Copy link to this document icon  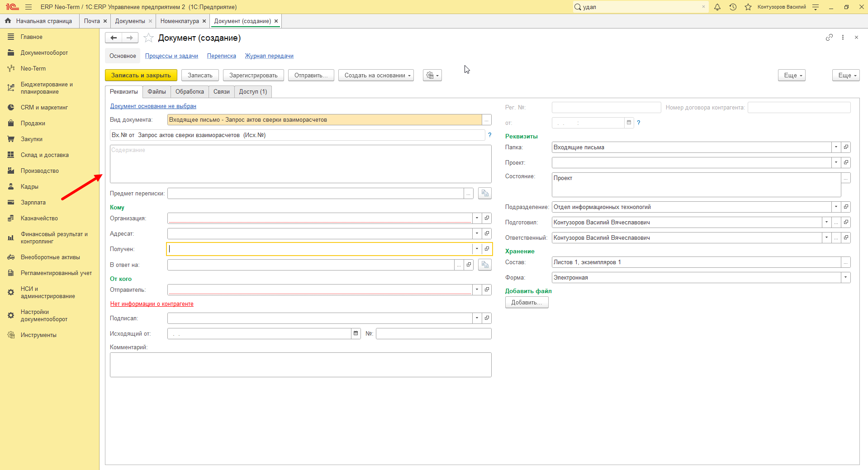tap(829, 38)
